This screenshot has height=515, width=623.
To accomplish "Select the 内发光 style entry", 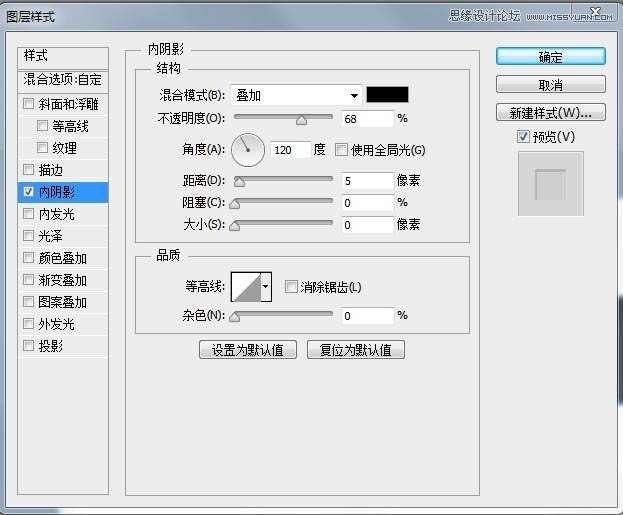I will click(x=56, y=214).
